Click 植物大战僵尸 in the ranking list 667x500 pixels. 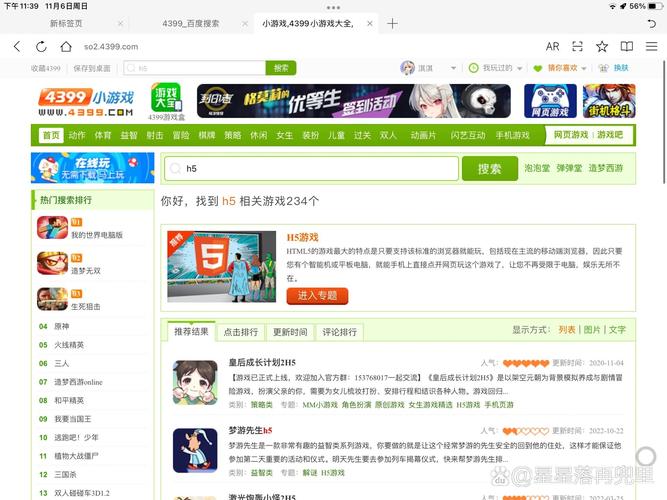point(76,456)
